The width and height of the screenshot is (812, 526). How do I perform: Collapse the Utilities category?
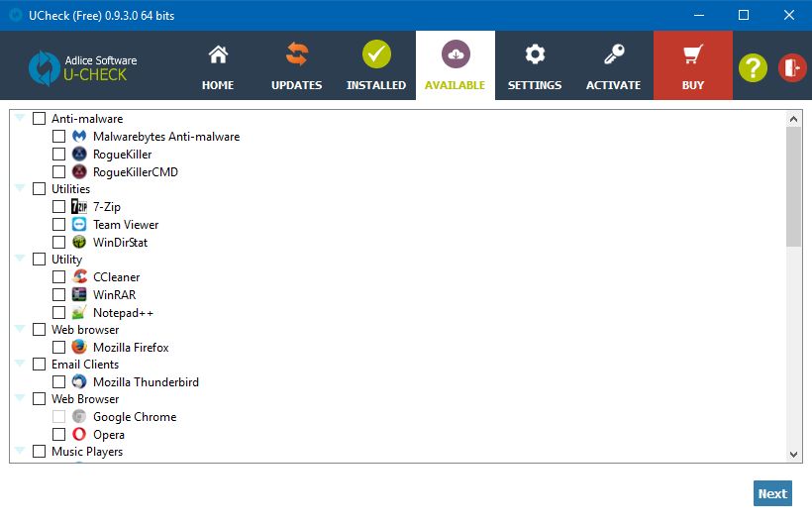pos(20,187)
